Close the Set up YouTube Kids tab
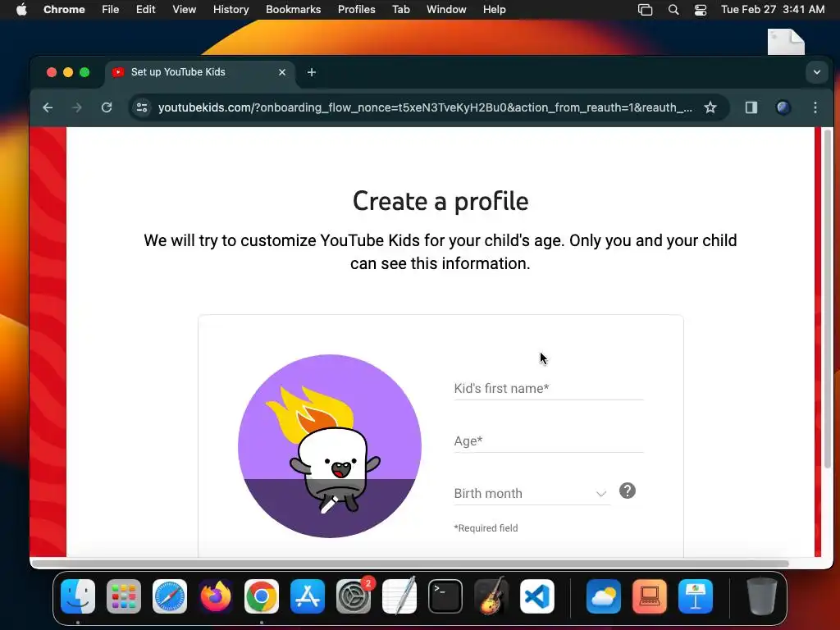The image size is (840, 630). (x=282, y=72)
